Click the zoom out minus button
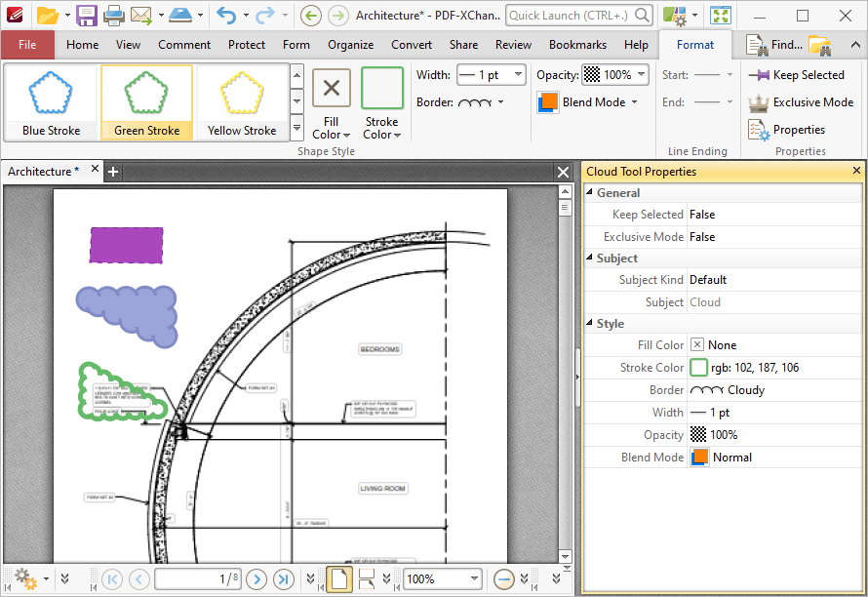This screenshot has height=597, width=868. (x=504, y=579)
